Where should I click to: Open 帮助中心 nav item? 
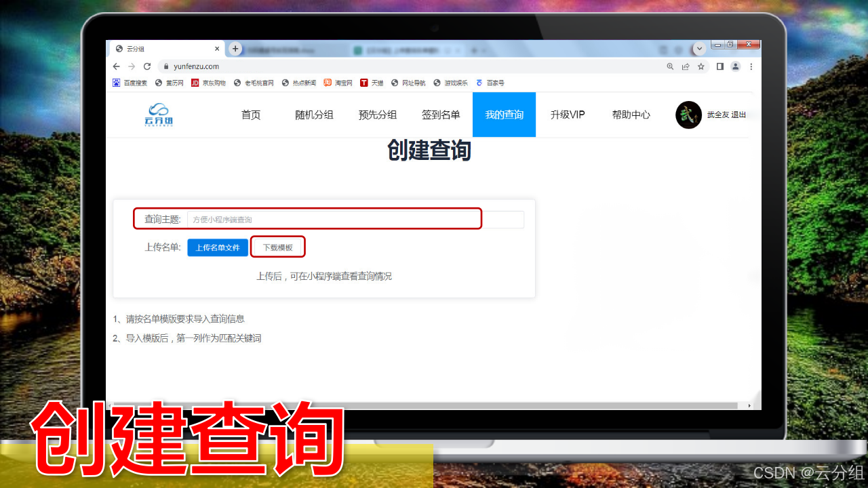tap(631, 115)
